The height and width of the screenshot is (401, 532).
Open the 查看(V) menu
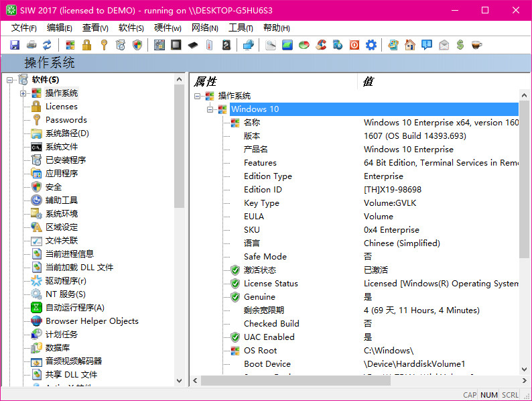click(95, 28)
